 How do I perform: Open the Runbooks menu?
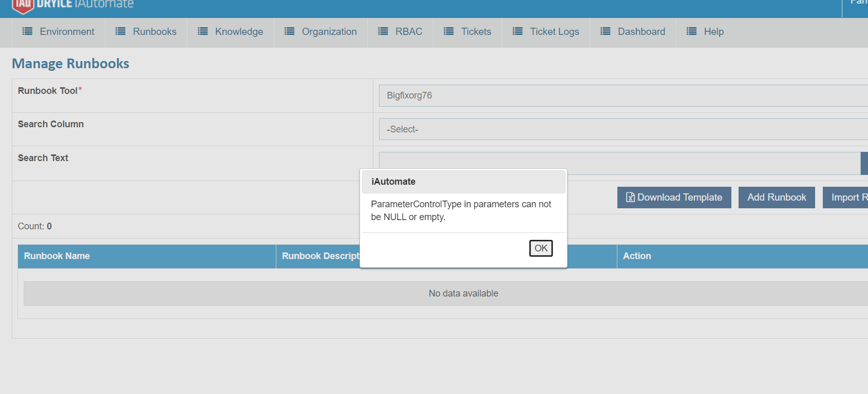(146, 32)
